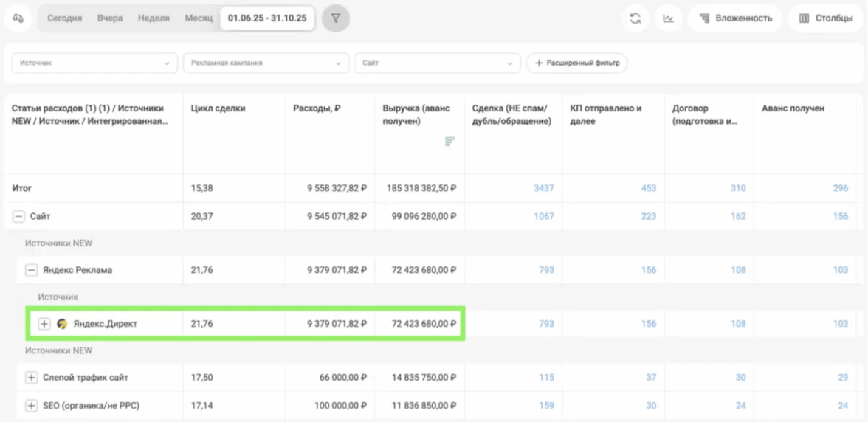Open the Рекламная кампания dropdown
This screenshot has width=868, height=422.
click(266, 63)
